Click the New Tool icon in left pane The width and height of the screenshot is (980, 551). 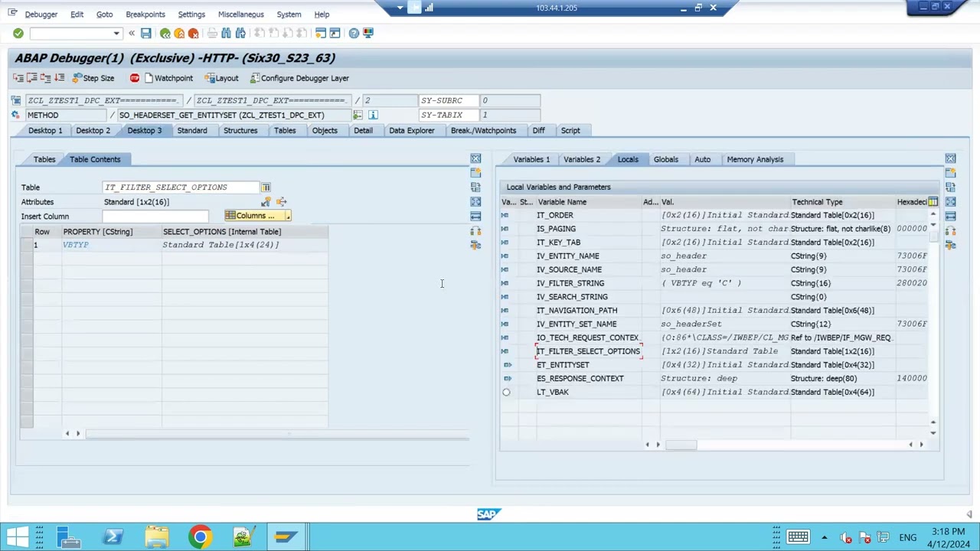(x=475, y=173)
